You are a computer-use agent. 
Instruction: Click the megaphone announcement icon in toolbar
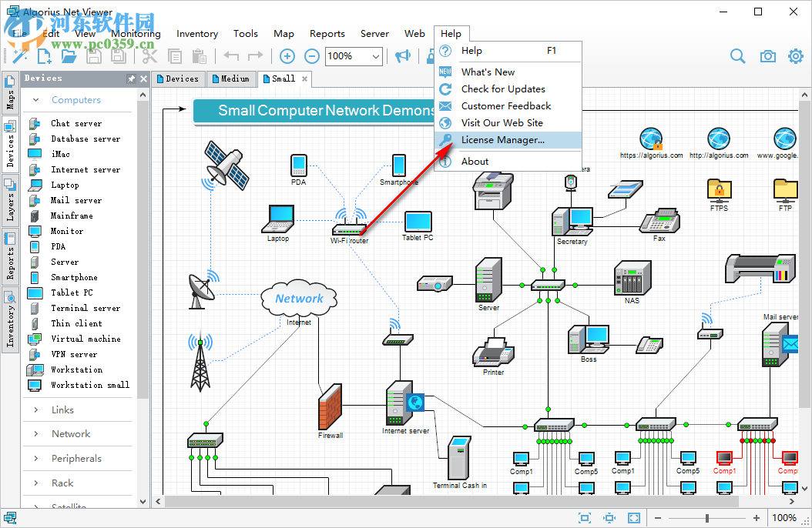pyautogui.click(x=404, y=56)
